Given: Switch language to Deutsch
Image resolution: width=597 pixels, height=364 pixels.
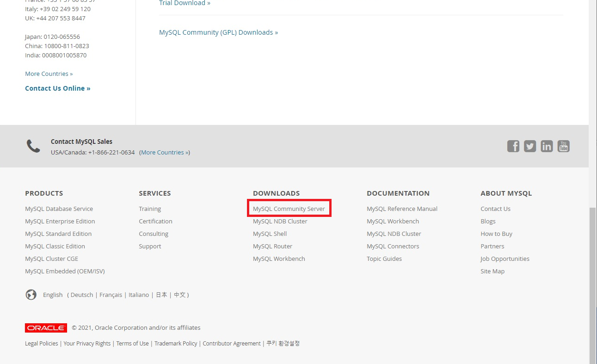Looking at the screenshot, I should (82, 295).
